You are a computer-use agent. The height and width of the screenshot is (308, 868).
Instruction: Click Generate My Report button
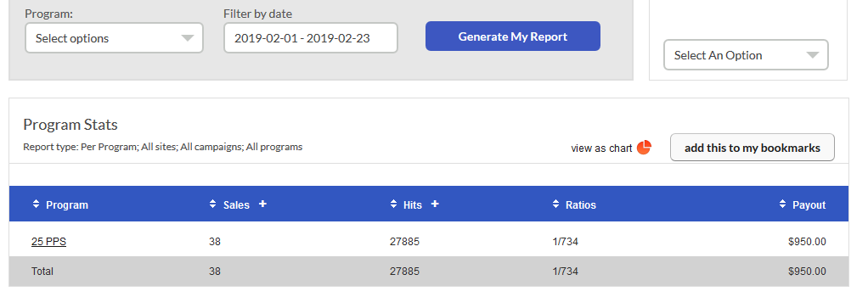click(x=513, y=36)
